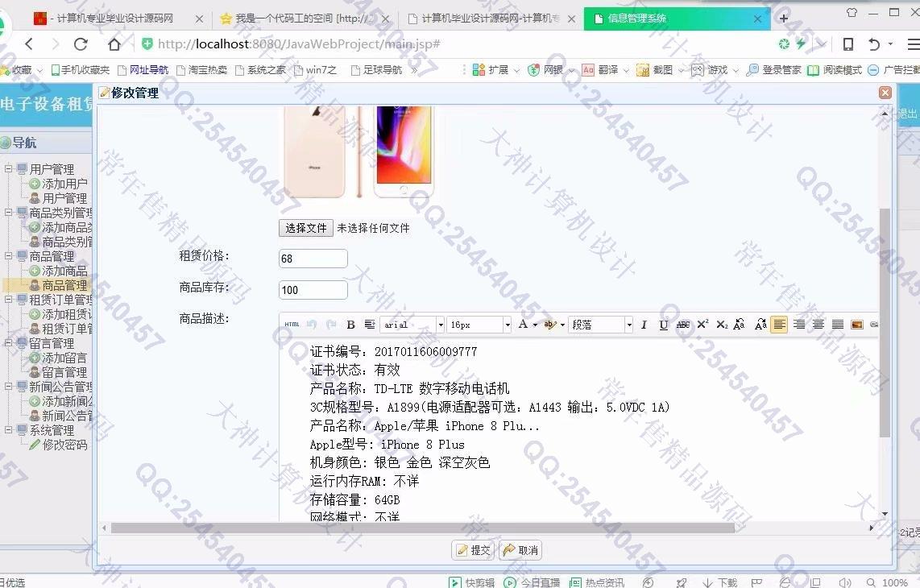The width and height of the screenshot is (920, 588).
Task: Close the 修改管理 dialog
Action: click(x=885, y=92)
